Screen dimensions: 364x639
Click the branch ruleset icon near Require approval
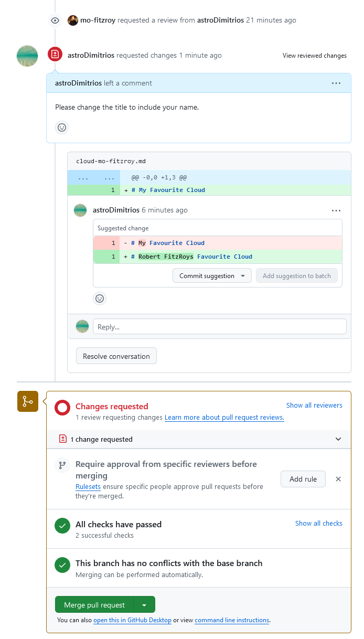tap(62, 465)
